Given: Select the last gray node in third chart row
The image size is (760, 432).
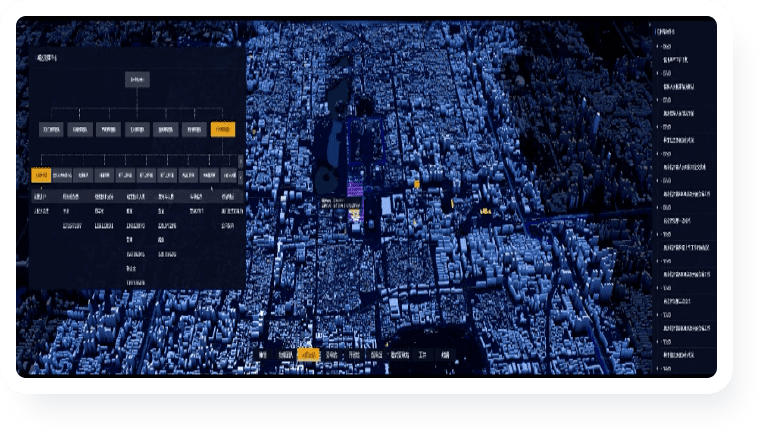Looking at the screenshot, I should pyautogui.click(x=229, y=175).
